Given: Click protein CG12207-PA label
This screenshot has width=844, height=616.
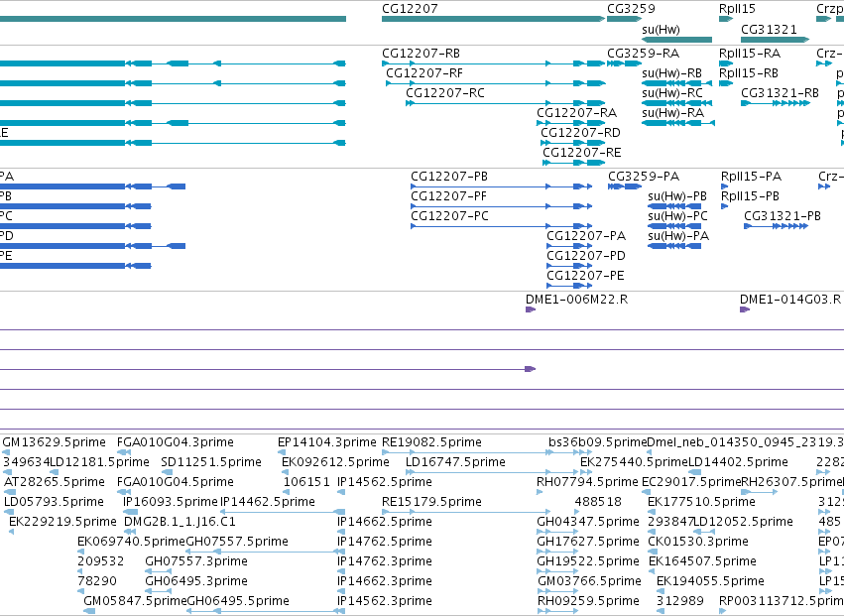Looking at the screenshot, I should coord(586,236).
